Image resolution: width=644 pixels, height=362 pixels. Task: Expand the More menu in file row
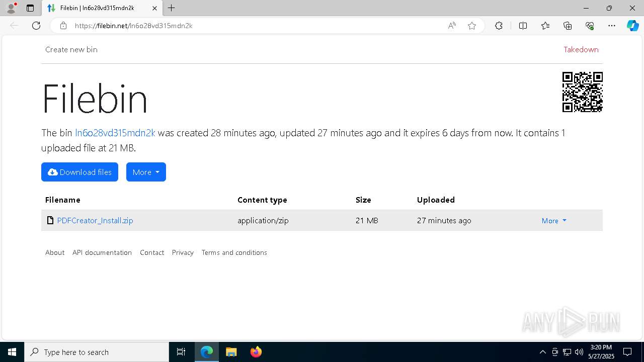[x=554, y=221]
